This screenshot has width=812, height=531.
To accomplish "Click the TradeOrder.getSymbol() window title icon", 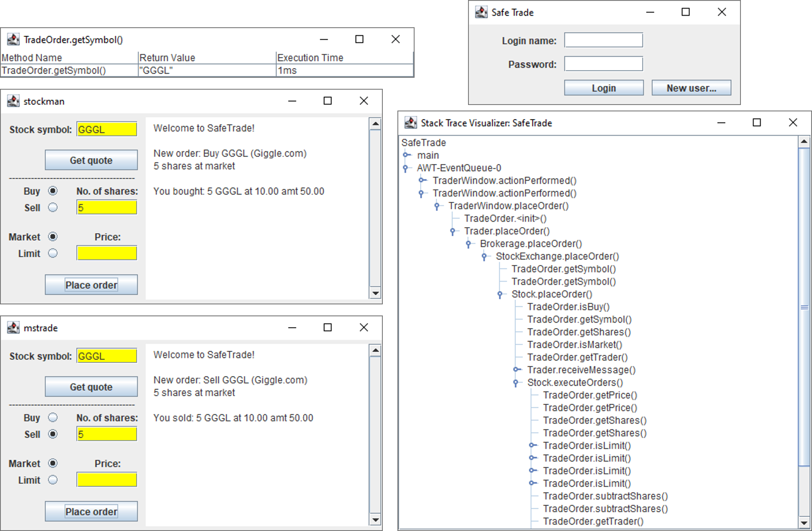I will click(14, 39).
